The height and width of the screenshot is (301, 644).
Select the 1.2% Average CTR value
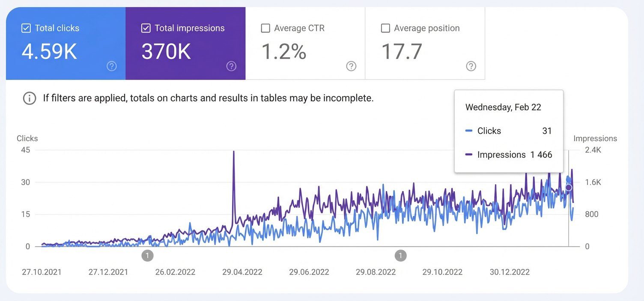(283, 52)
